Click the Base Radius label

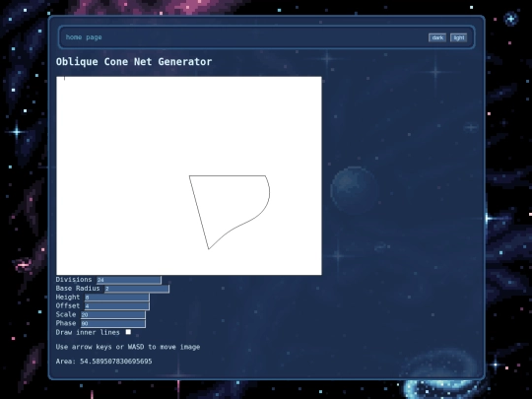78,289
